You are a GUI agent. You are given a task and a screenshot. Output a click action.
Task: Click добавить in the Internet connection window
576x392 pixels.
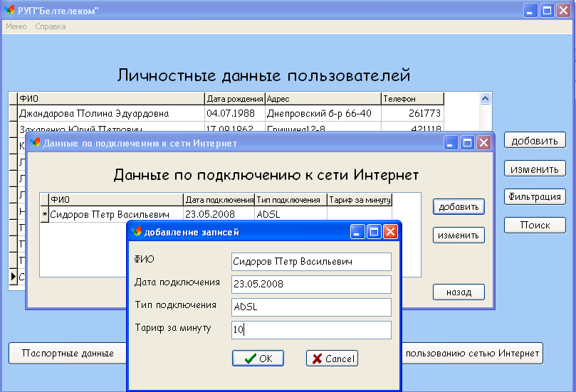(459, 206)
